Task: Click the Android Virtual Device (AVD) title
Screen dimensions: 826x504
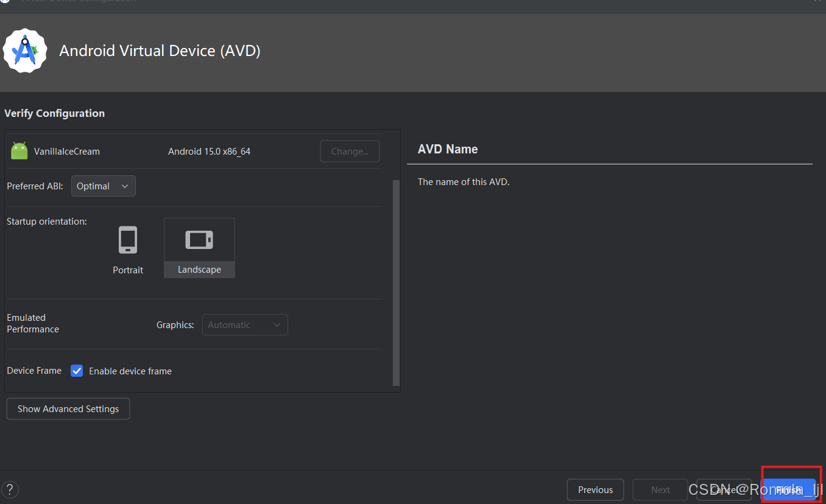Action: pyautogui.click(x=160, y=51)
